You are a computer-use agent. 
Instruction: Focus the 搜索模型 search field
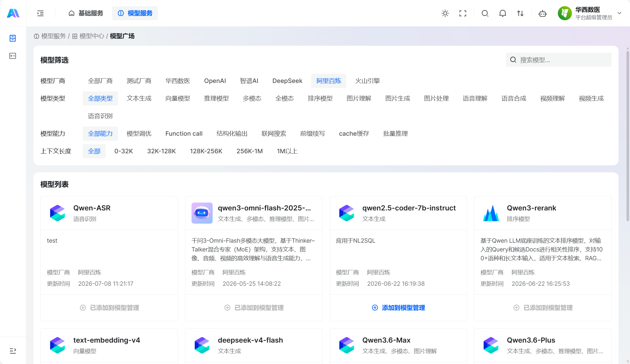click(558, 60)
